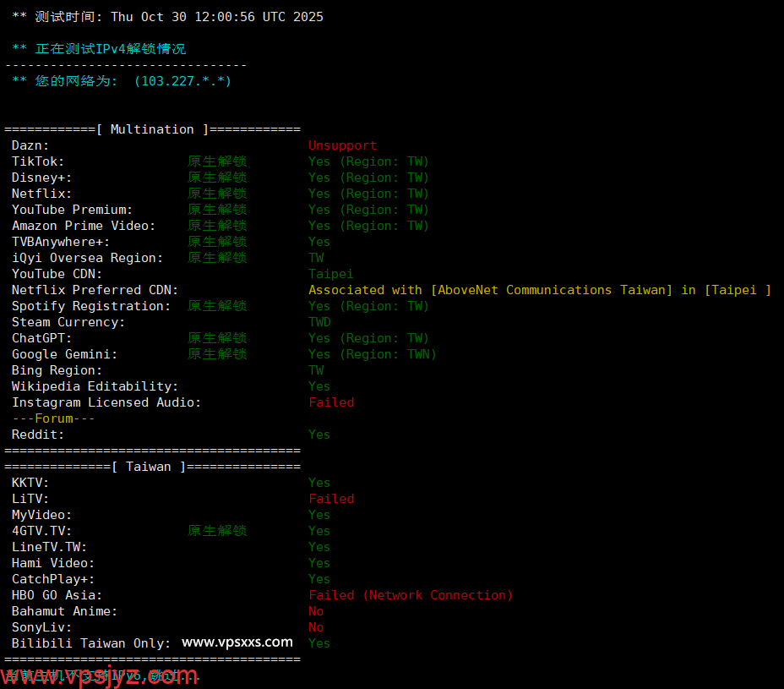Select the YouTube Premium label
The image size is (784, 689).
tap(72, 210)
